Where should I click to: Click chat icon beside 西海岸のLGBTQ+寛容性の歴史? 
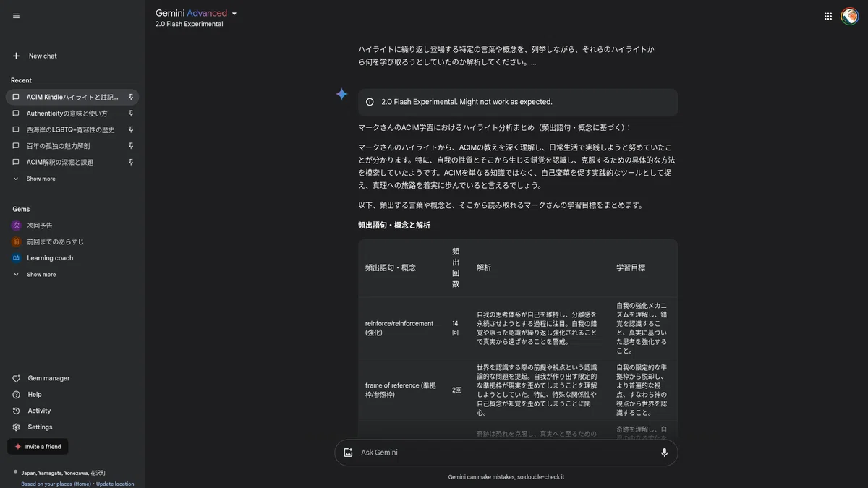point(16,129)
